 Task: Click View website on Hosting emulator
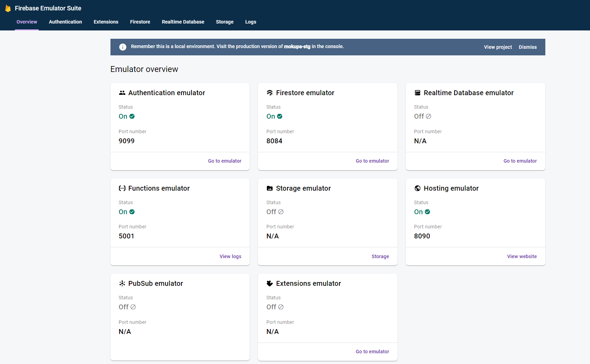pos(522,256)
